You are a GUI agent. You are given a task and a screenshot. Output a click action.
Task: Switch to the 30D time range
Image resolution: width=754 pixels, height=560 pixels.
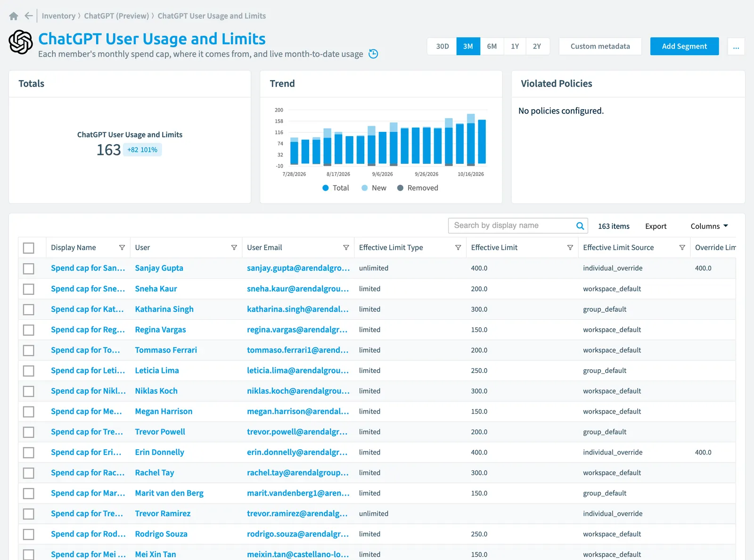(x=442, y=46)
